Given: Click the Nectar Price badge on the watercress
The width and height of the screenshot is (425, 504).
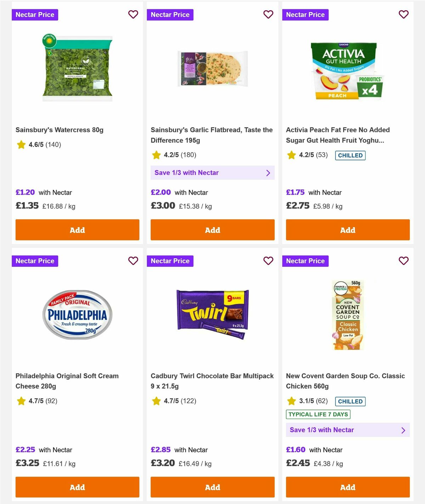Looking at the screenshot, I should point(35,15).
